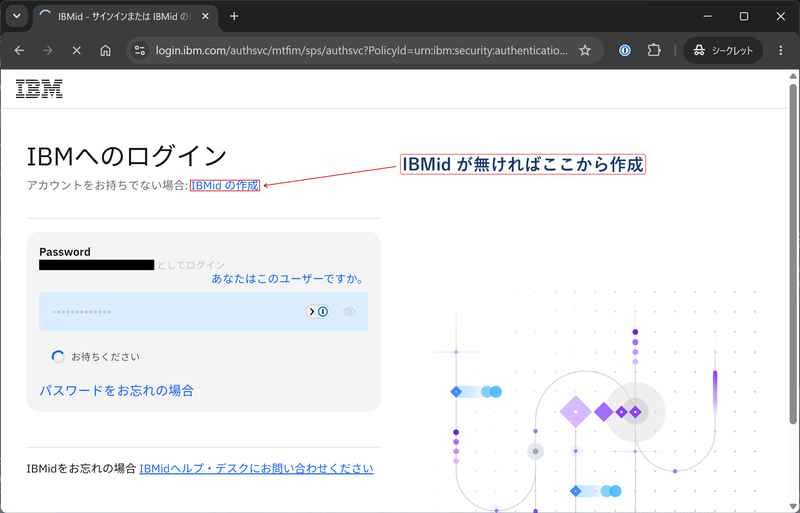
Task: Stop loading the page
Action: (x=77, y=51)
